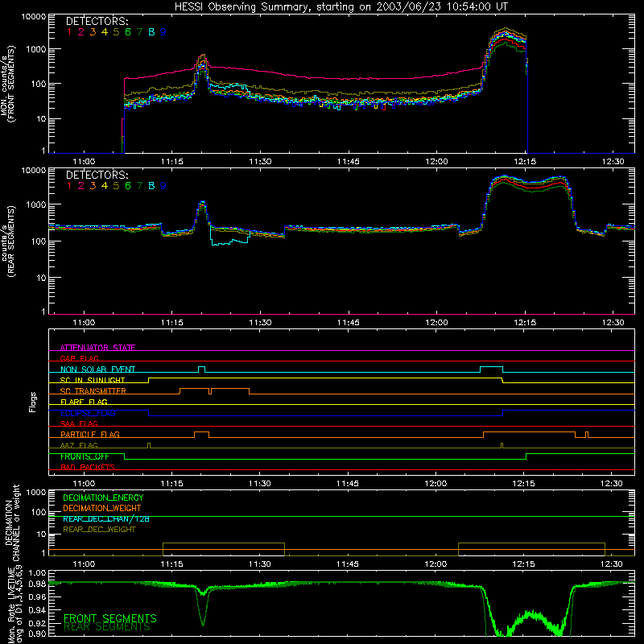
Task: Select detector 4 in front segments legend
Action: coord(105,32)
